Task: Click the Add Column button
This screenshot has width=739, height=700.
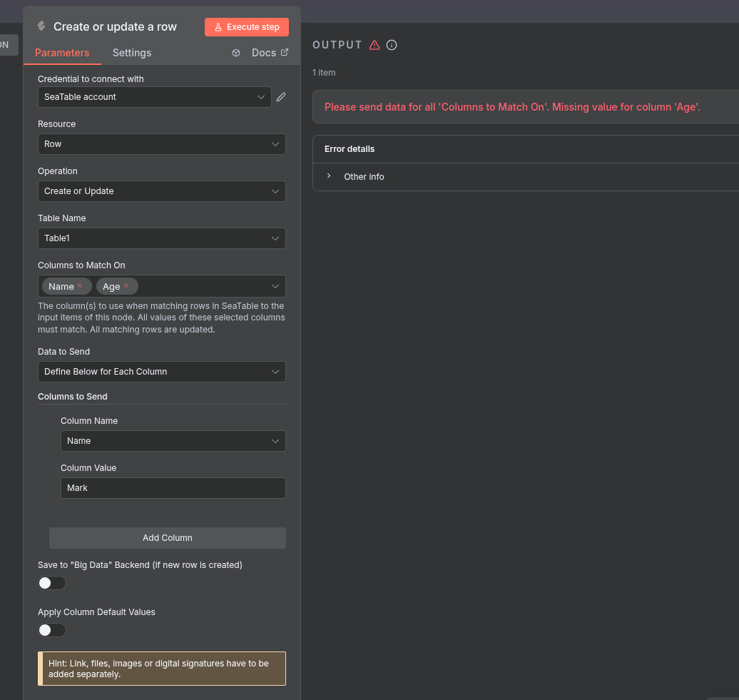Action: coord(168,538)
